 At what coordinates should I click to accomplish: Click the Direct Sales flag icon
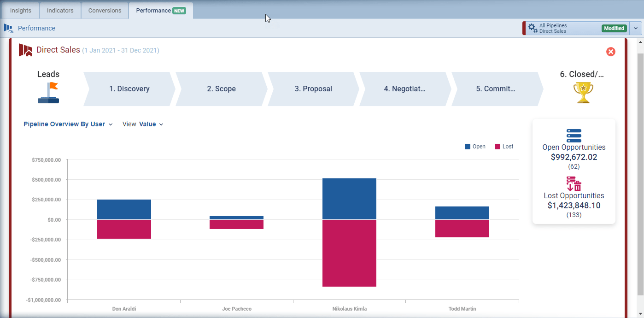(25, 49)
